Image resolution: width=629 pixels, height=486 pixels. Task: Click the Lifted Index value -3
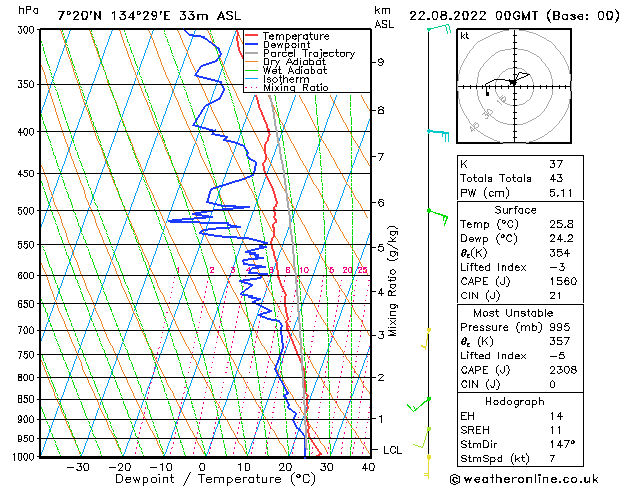(x=557, y=267)
